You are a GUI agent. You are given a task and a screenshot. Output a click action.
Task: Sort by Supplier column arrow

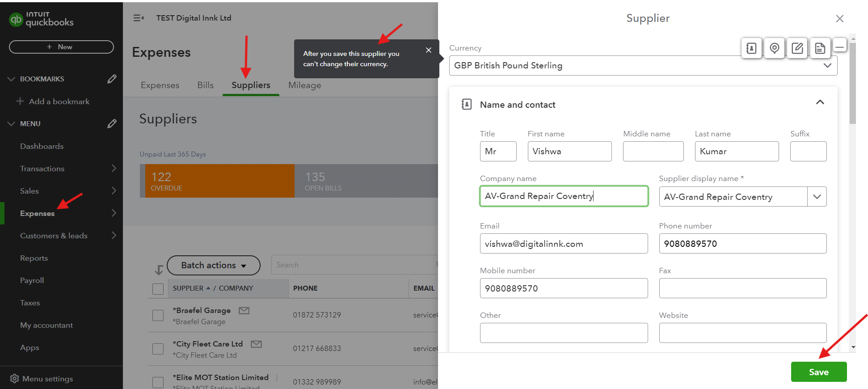pos(208,288)
